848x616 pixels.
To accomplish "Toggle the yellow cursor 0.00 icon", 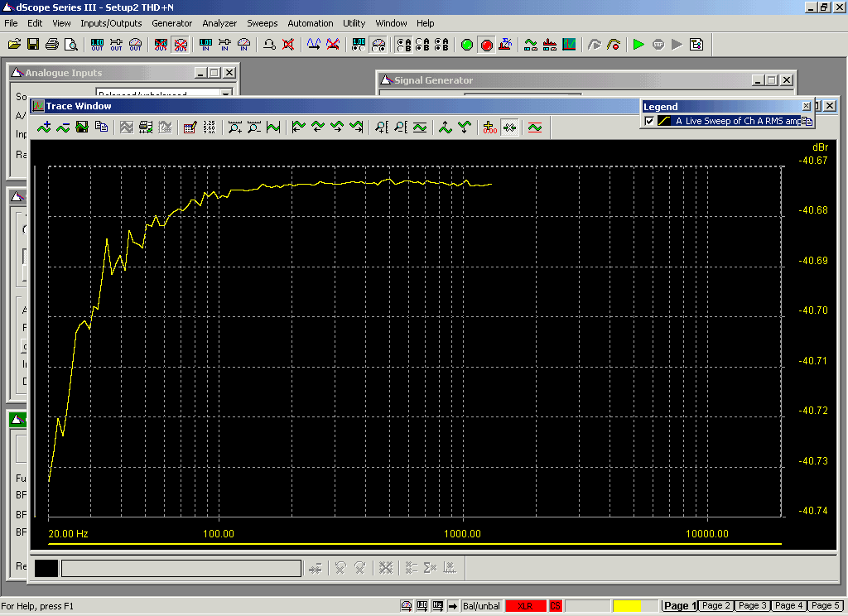I will (490, 128).
